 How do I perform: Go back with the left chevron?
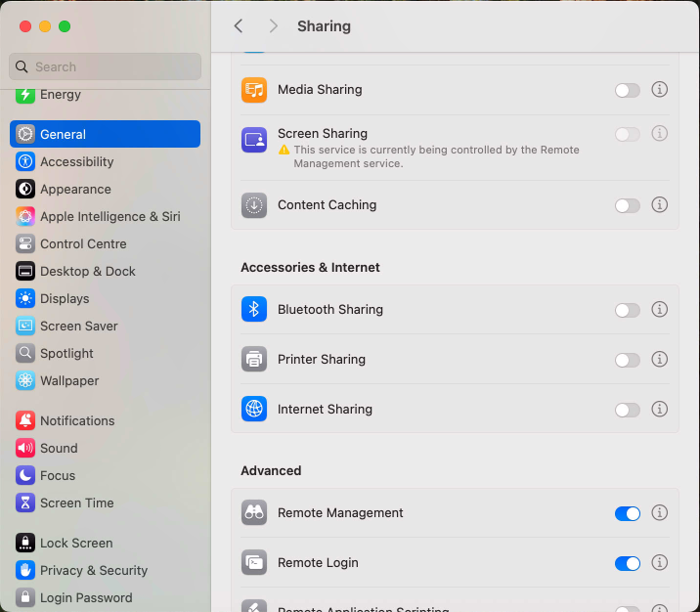pos(239,25)
